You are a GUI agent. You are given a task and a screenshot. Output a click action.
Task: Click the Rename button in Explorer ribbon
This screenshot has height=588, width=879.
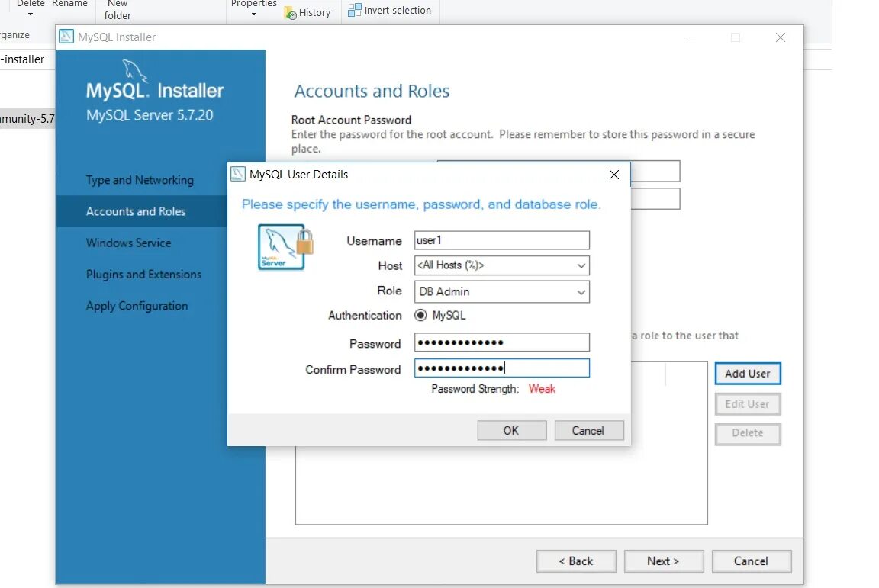[69, 4]
